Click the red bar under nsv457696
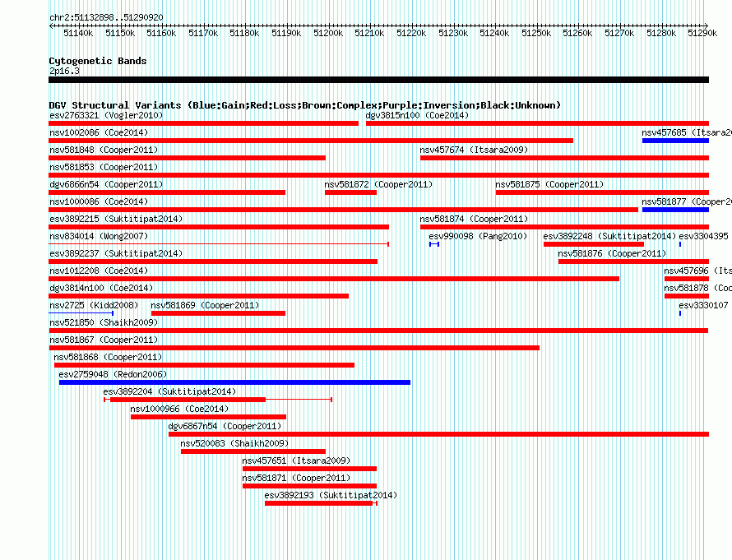The width and height of the screenshot is (732, 560). 687,279
